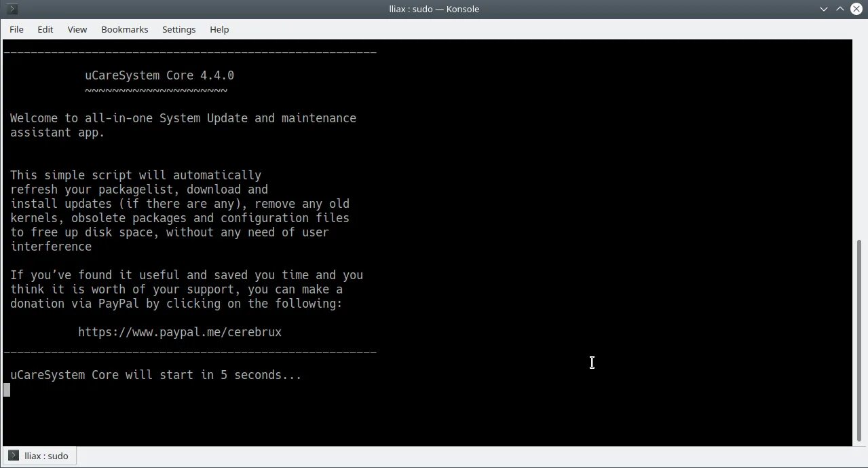Close the Konsole window
This screenshot has height=468, width=868.
[856, 9]
